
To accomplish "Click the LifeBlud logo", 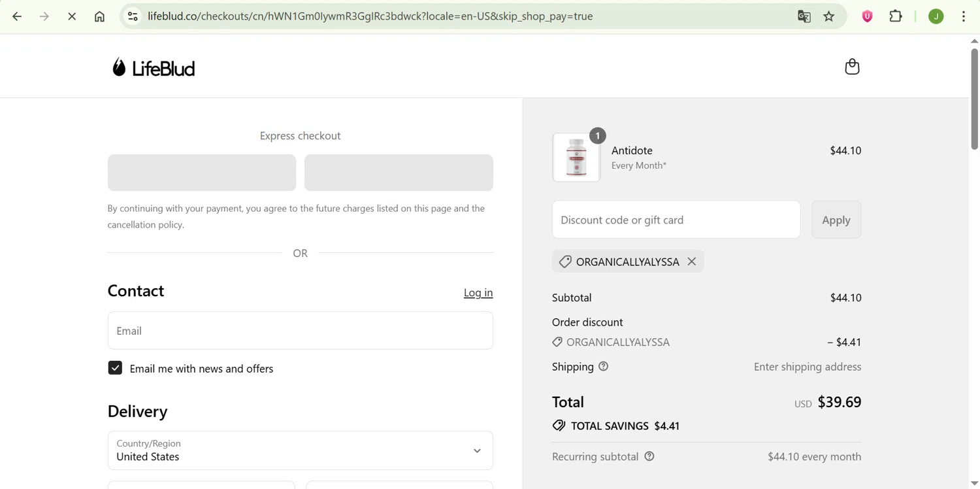I will coord(154,67).
